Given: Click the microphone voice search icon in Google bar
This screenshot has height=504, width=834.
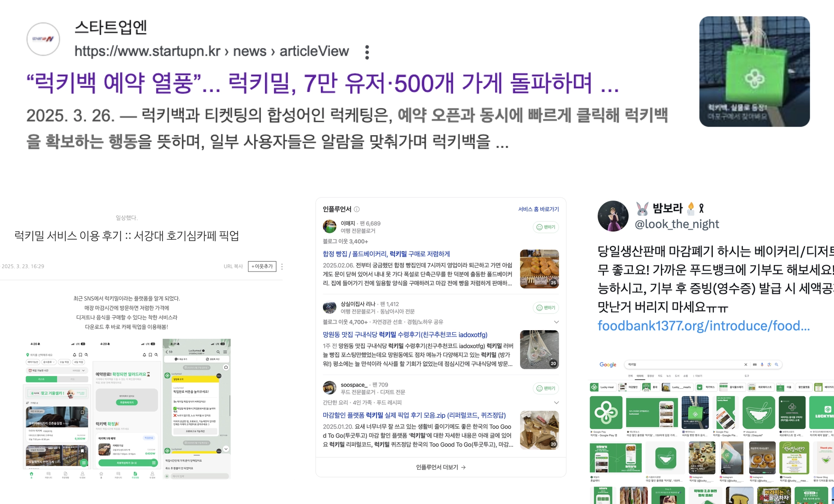Looking at the screenshot, I should tap(762, 364).
